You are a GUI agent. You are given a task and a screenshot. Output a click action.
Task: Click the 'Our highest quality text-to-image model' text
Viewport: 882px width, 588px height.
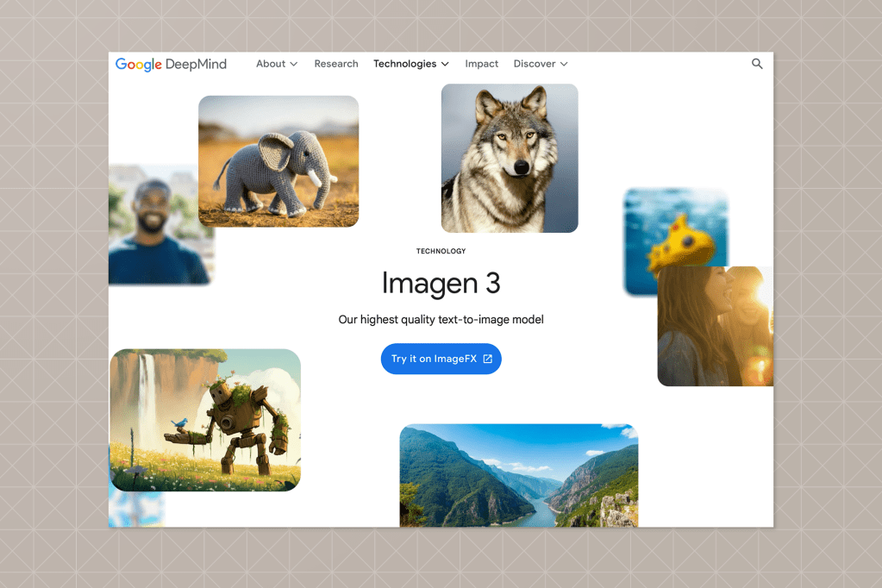(x=441, y=320)
